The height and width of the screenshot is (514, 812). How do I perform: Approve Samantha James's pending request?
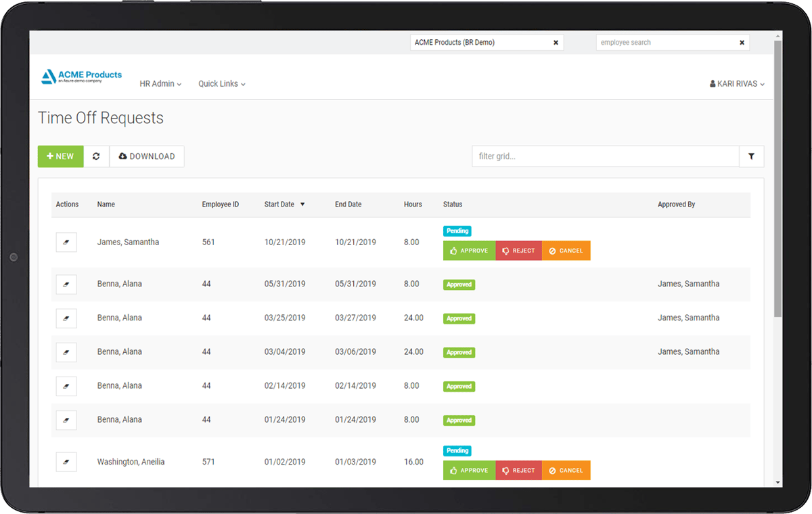pyautogui.click(x=469, y=251)
